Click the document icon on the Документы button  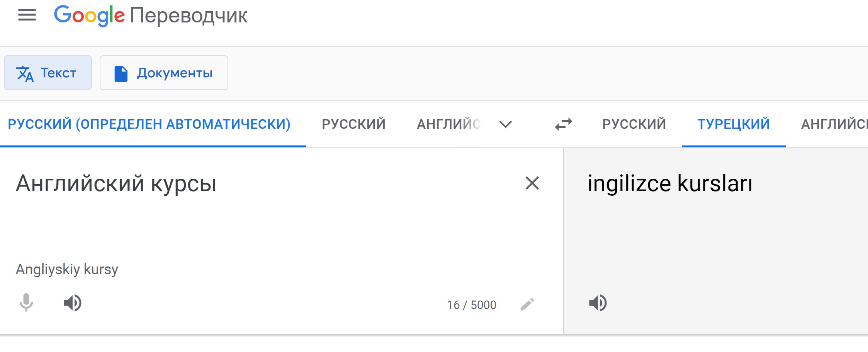121,73
